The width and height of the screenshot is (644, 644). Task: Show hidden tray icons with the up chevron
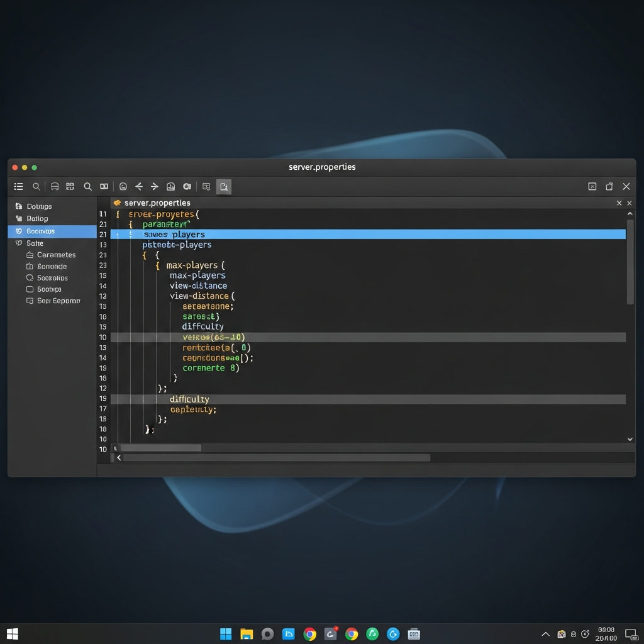coord(545,634)
